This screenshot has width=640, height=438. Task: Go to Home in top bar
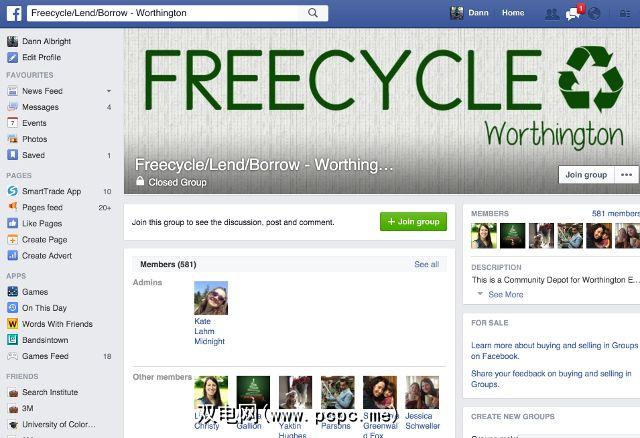coord(513,13)
